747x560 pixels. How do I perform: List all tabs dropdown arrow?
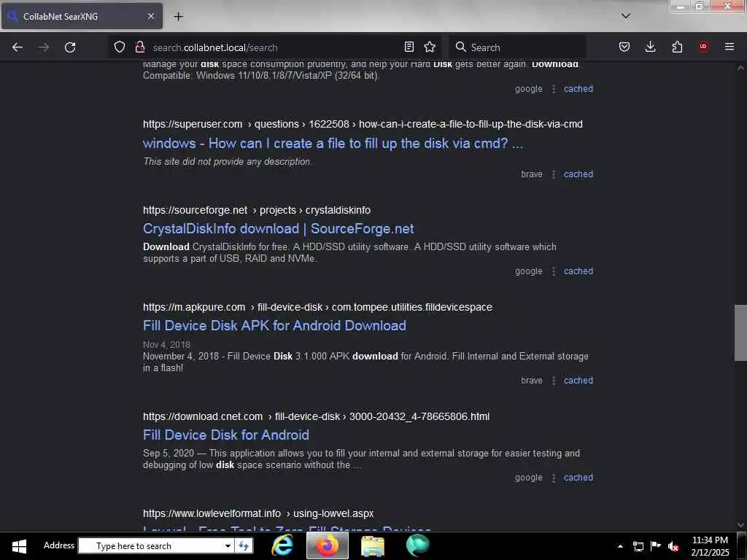pyautogui.click(x=626, y=16)
